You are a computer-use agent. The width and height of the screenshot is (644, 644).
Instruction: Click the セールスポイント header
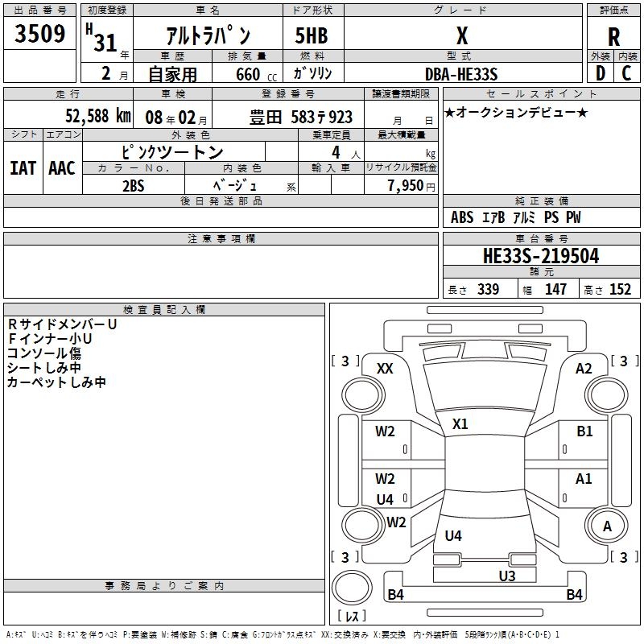point(541,93)
